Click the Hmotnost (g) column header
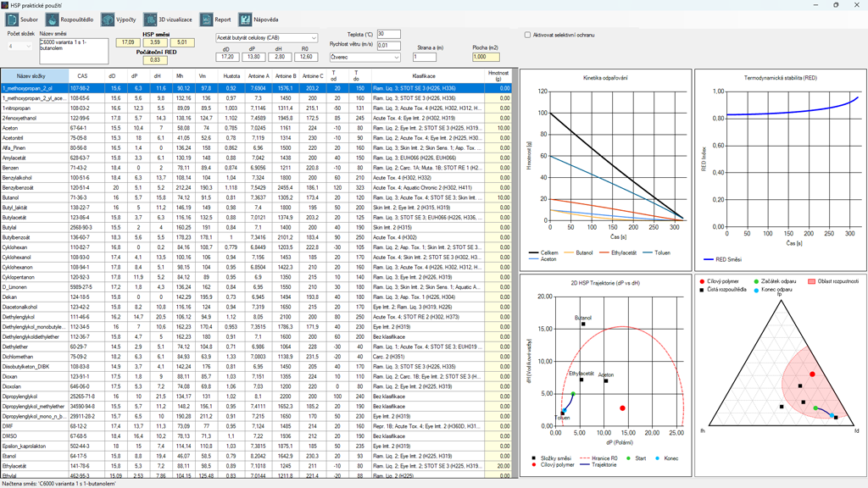This screenshot has height=488, width=868. click(498, 76)
